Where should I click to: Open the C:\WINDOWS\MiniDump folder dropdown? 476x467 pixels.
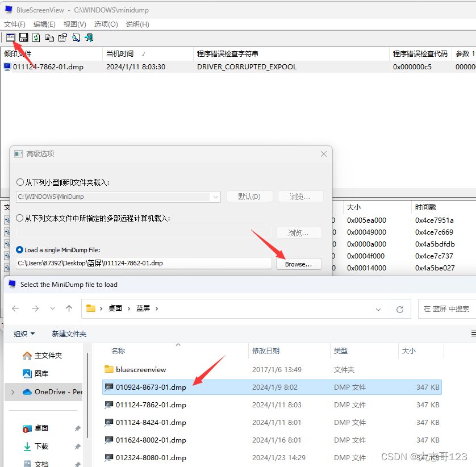coord(215,197)
